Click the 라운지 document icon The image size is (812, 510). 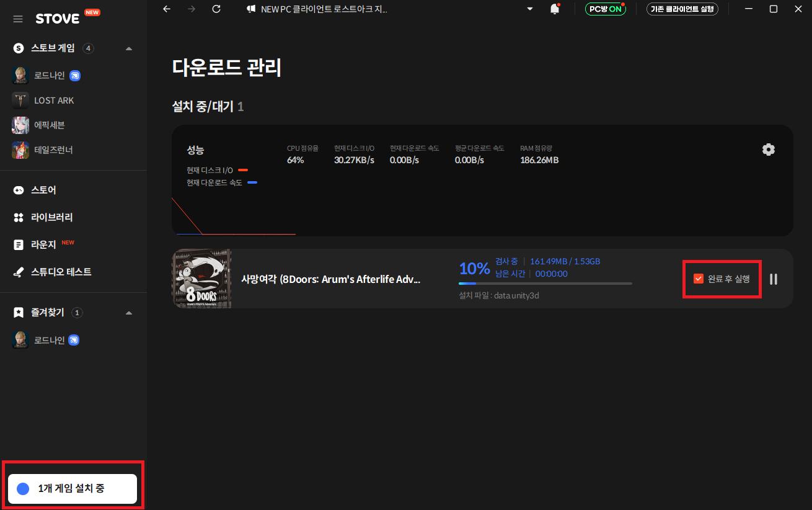pos(19,245)
